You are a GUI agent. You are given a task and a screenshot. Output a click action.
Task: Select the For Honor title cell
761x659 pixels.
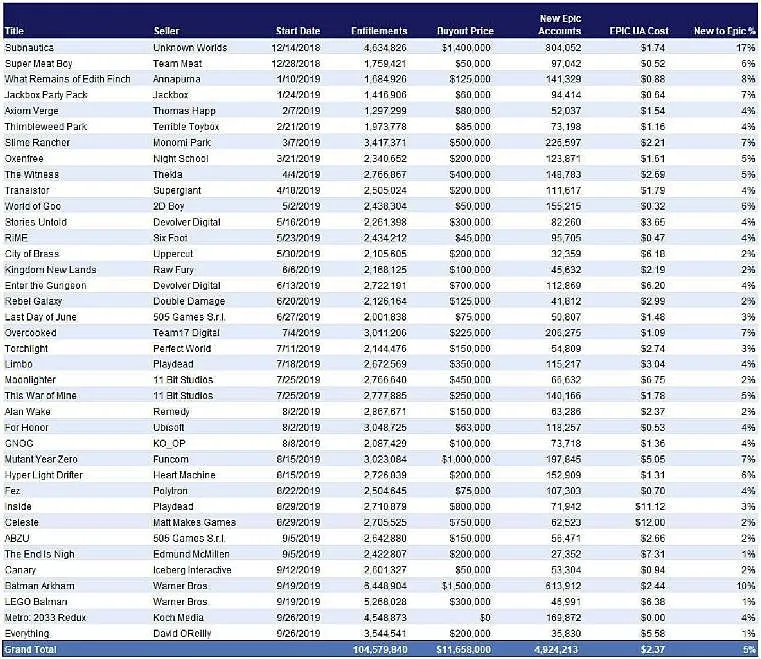[26, 428]
